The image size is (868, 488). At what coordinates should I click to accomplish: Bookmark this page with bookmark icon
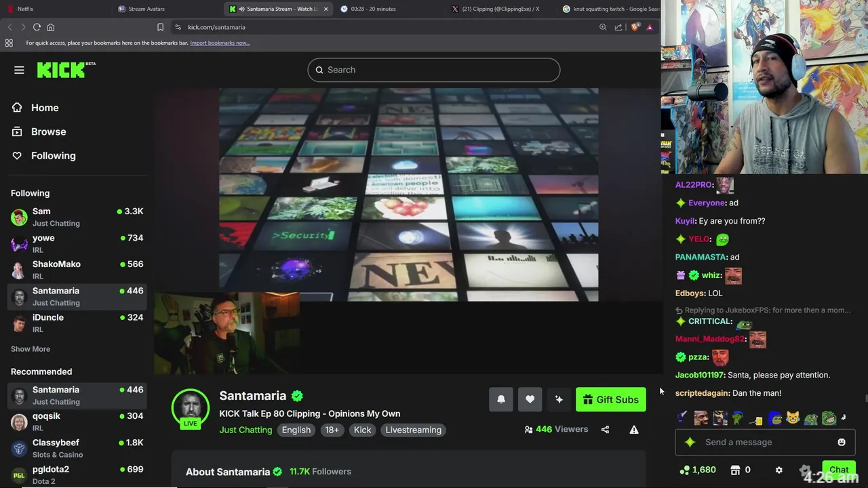[x=160, y=27]
